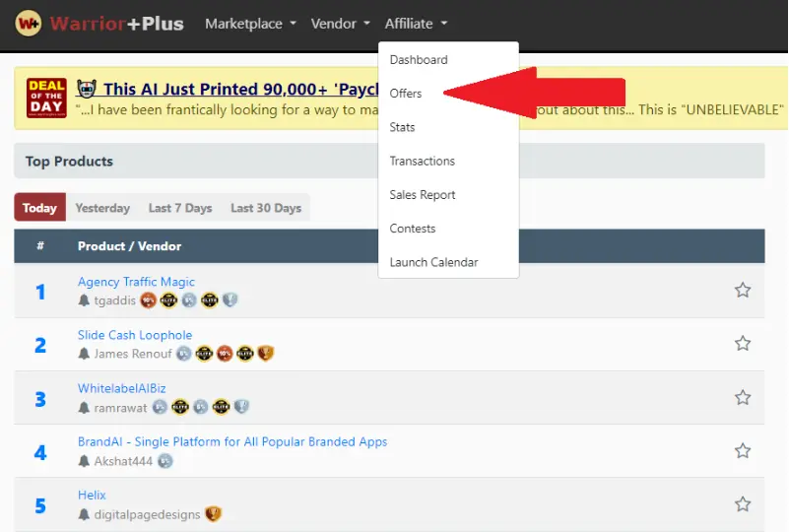Click the bell icon next to digitalpagedesigns
Screen dimensions: 789x532
[x=84, y=514]
